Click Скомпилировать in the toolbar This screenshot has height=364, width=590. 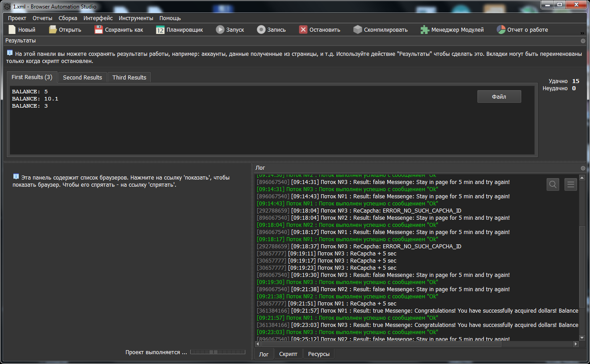[x=381, y=29]
